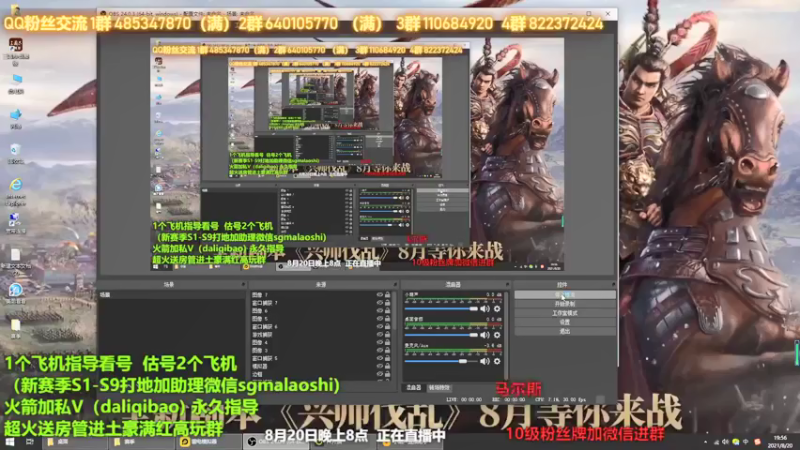Hide the 图像 5 source
The height and width of the screenshot is (450, 800).
pos(379,318)
